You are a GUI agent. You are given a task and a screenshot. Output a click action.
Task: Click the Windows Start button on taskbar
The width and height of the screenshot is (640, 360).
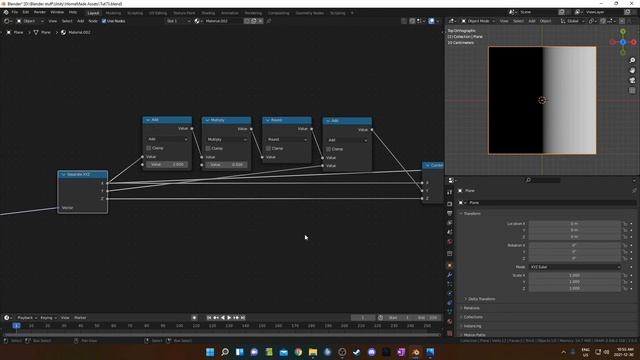210,352
